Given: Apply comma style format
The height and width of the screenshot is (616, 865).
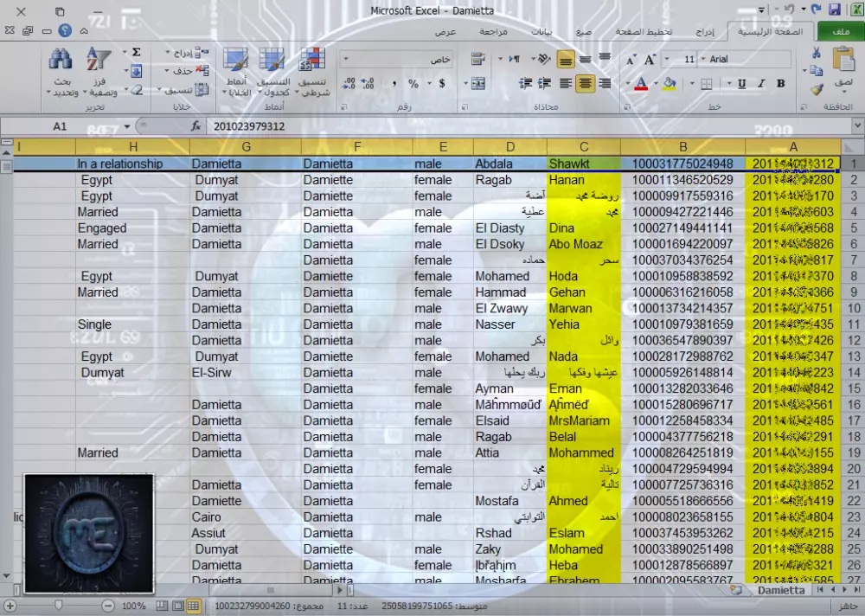Looking at the screenshot, I should click(394, 84).
